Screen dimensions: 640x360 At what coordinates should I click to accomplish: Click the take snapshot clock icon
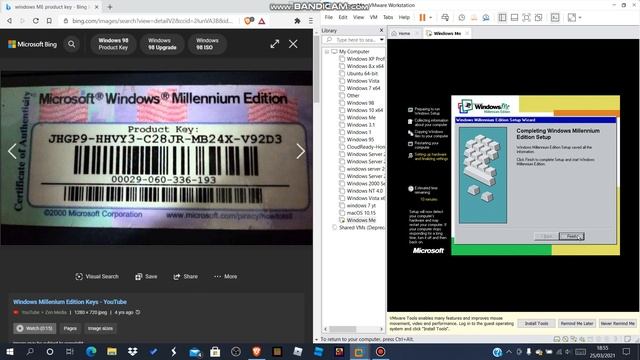point(462,18)
